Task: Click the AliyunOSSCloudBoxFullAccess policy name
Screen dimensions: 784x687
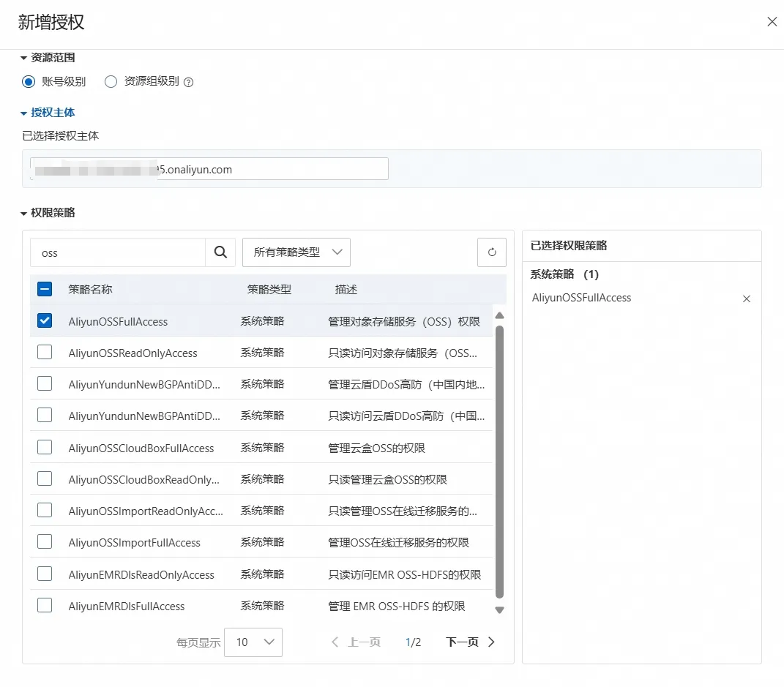Action: pyautogui.click(x=141, y=448)
